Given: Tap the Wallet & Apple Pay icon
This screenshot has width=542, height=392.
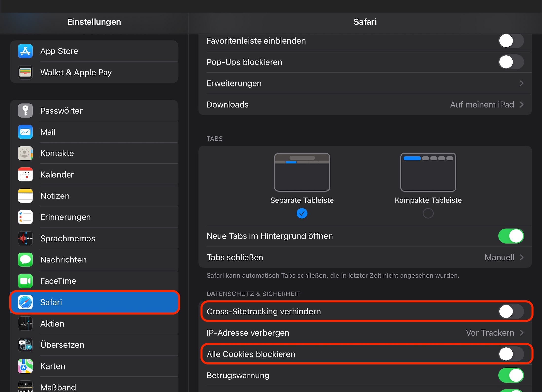Looking at the screenshot, I should tap(25, 72).
